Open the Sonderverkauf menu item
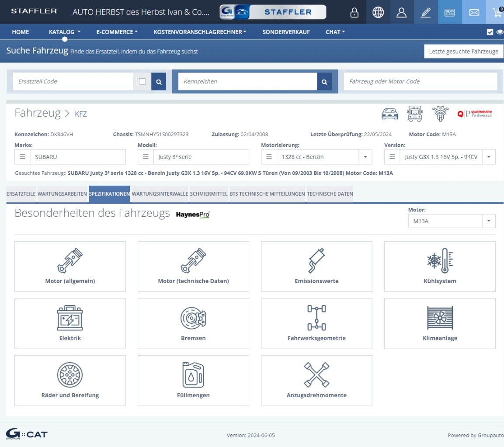This screenshot has width=504, height=447. point(286,32)
